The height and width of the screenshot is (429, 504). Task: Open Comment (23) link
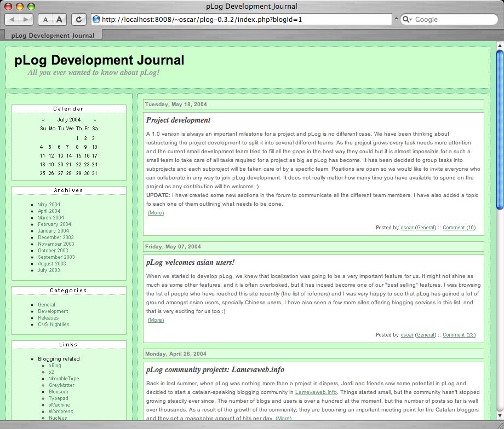[459, 334]
